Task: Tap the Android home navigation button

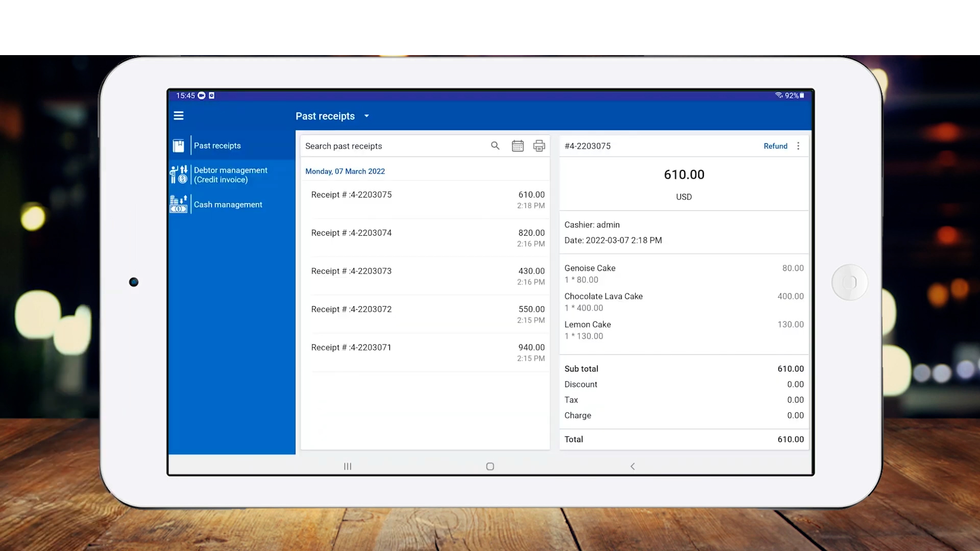Action: pos(490,466)
